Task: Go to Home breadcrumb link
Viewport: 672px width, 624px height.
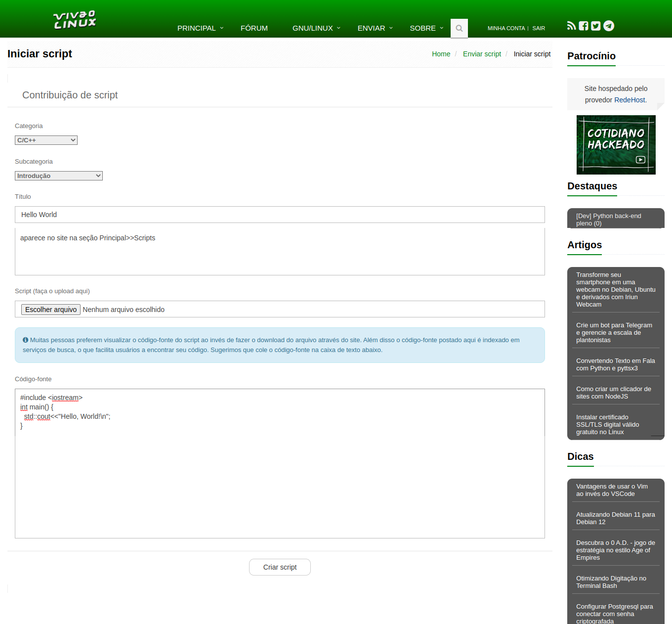Action: [441, 54]
